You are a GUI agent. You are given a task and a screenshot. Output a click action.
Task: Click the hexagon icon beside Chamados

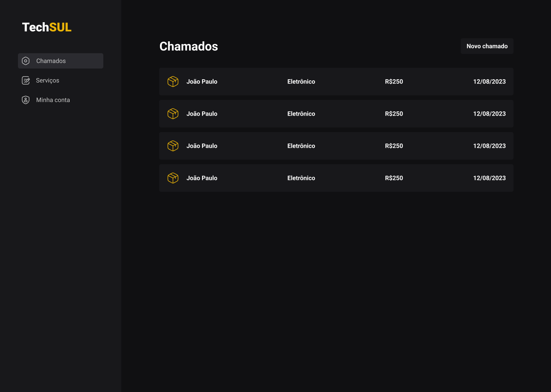pos(26,61)
